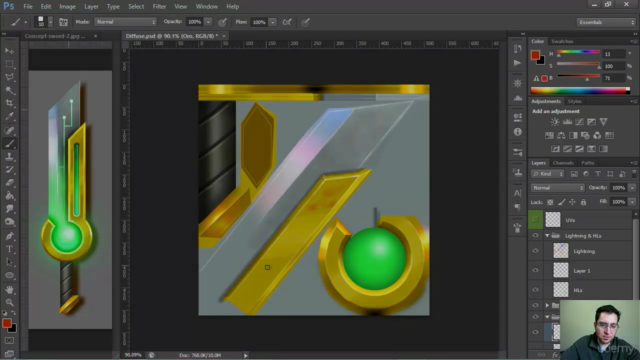The height and width of the screenshot is (360, 640).
Task: Select the Crop tool
Action: pos(9,103)
